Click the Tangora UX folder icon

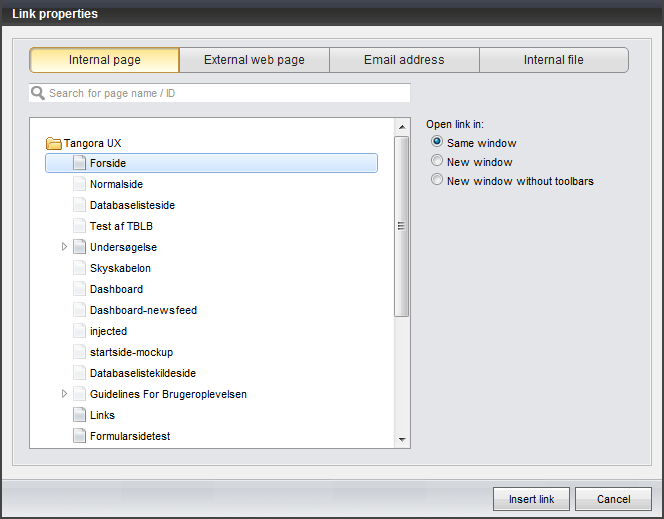tap(54, 143)
